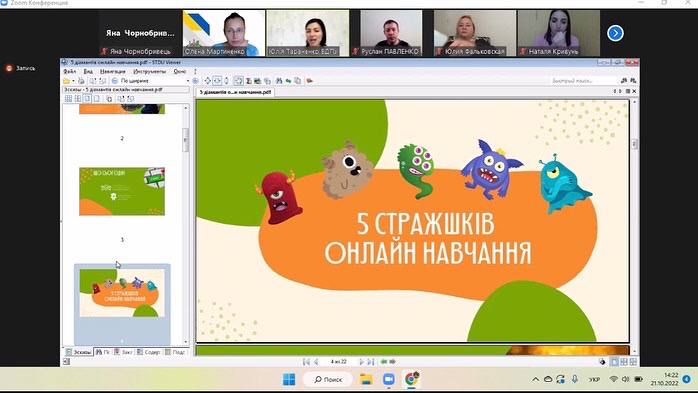Select the page 3 green slide thumbnail
This screenshot has height=393, width=698.
coord(122,191)
